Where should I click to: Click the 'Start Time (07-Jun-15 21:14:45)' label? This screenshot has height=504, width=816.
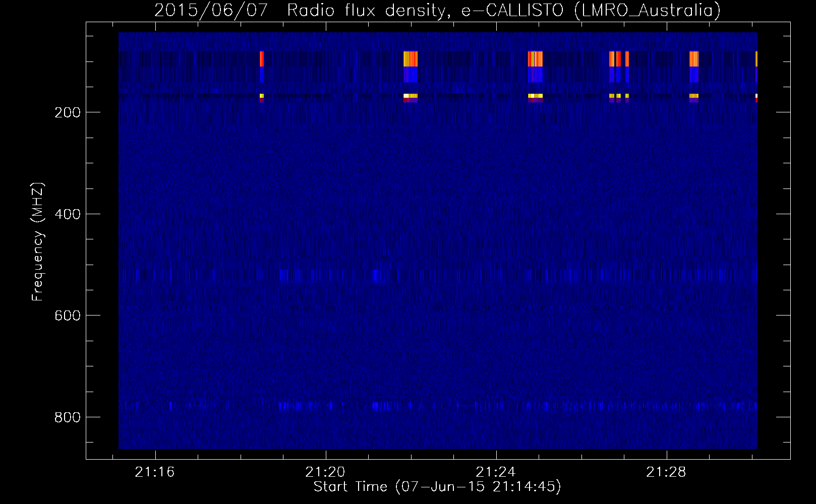coord(437,487)
